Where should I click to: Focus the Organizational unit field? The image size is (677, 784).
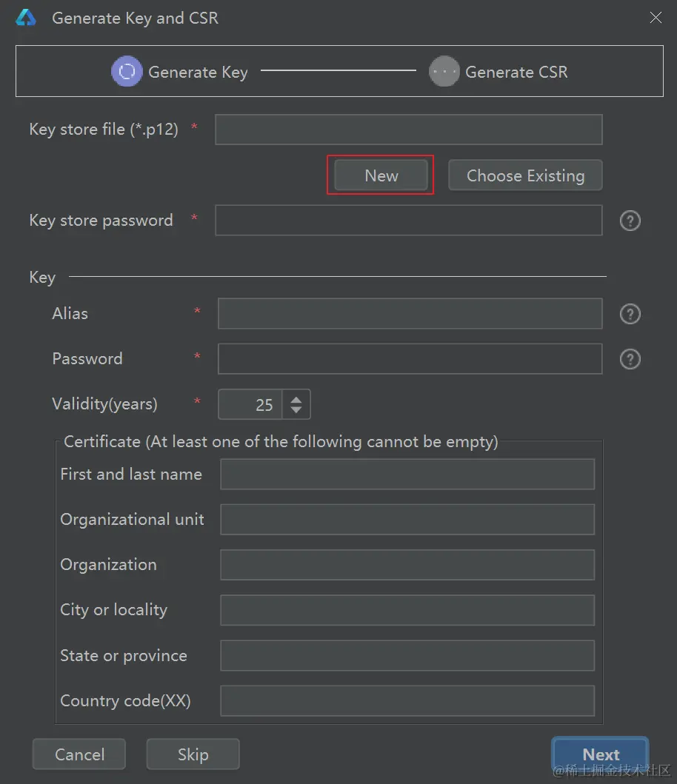407,520
